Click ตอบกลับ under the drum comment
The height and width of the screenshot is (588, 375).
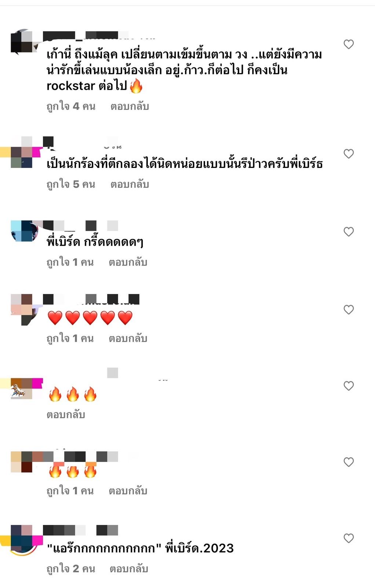tap(130, 184)
